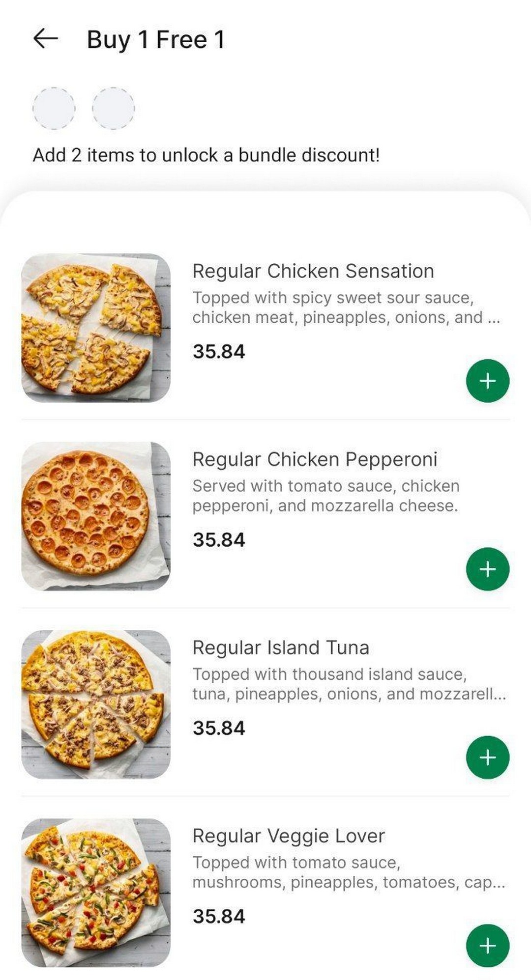The image size is (531, 980).
Task: Add Regular Island Tuna with plus icon
Action: tap(487, 757)
